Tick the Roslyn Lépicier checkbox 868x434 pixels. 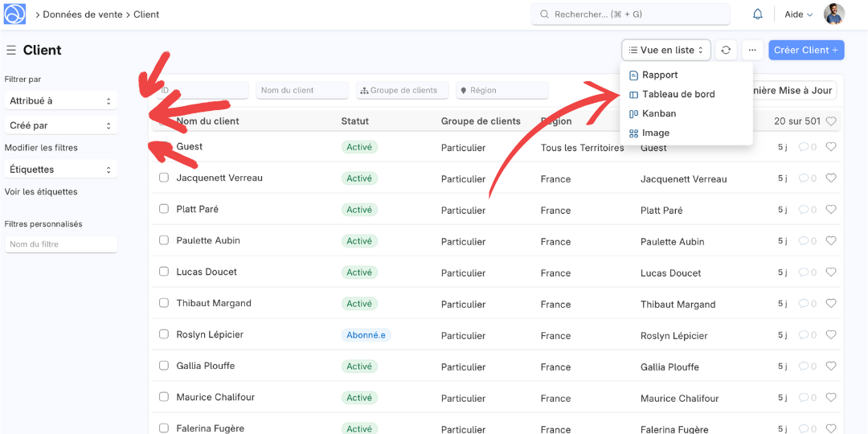(x=164, y=334)
